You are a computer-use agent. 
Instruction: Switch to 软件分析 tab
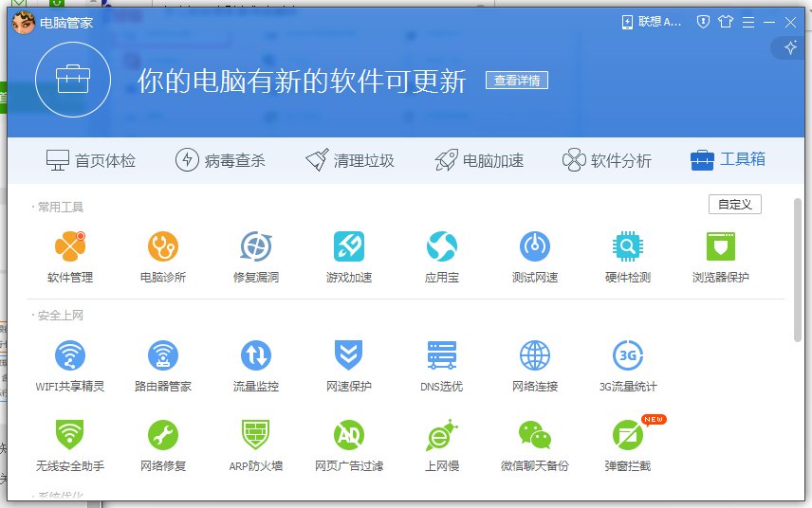tap(607, 160)
